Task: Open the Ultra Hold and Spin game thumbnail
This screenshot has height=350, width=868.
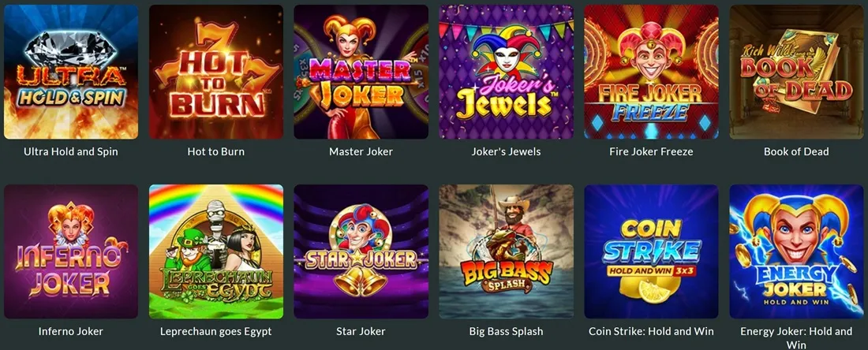Action: click(x=71, y=72)
